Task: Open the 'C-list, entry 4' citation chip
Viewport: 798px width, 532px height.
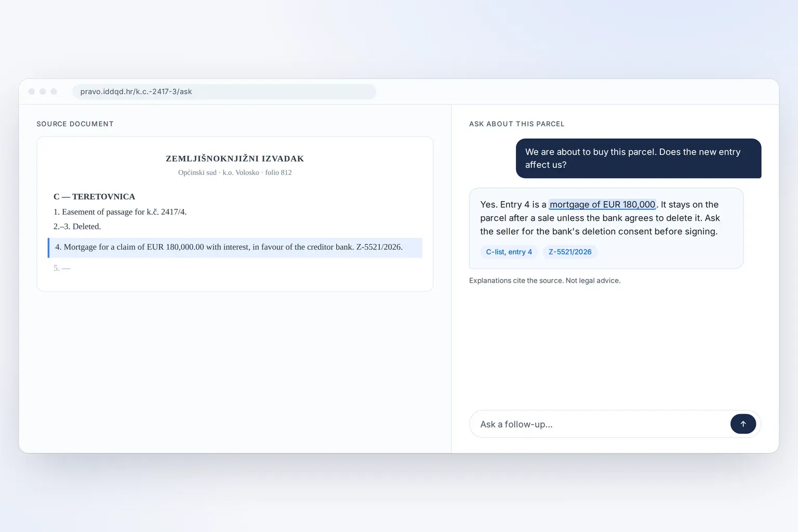Action: (x=509, y=252)
